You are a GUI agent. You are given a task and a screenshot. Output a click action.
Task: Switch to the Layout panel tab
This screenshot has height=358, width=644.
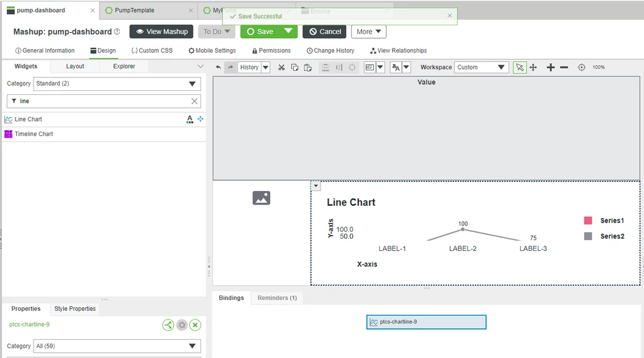coord(75,66)
